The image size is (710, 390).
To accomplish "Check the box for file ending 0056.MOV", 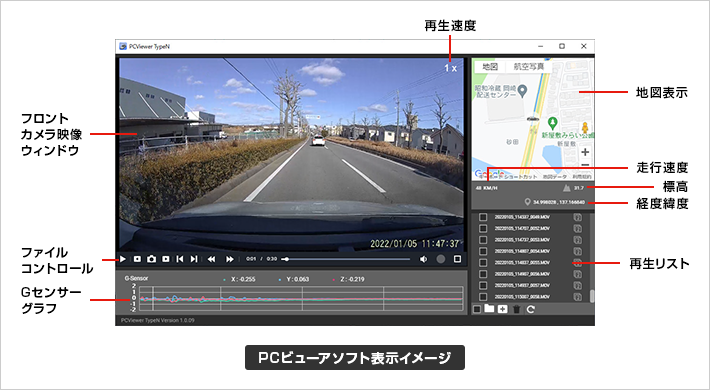I will pos(483,274).
